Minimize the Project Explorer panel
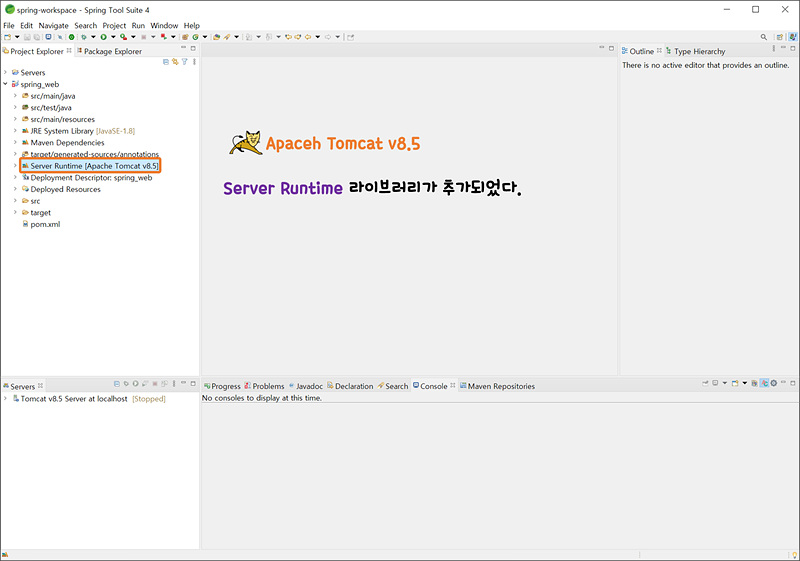Viewport: 800px width, 561px height. [183, 48]
